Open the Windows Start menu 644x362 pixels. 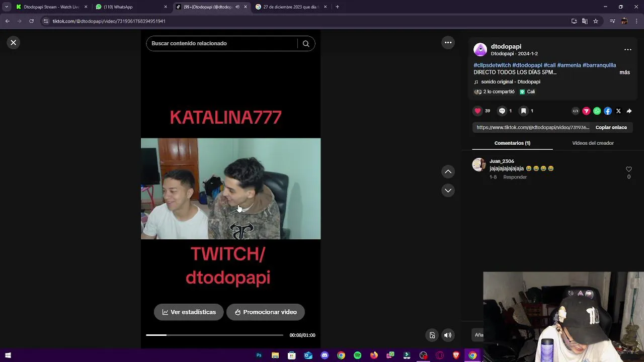[8, 355]
